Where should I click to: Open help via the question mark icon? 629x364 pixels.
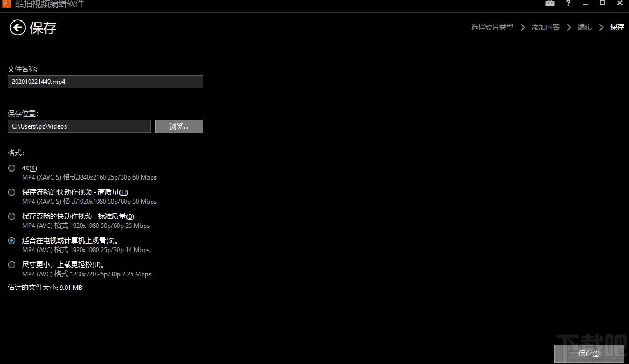[x=568, y=3]
